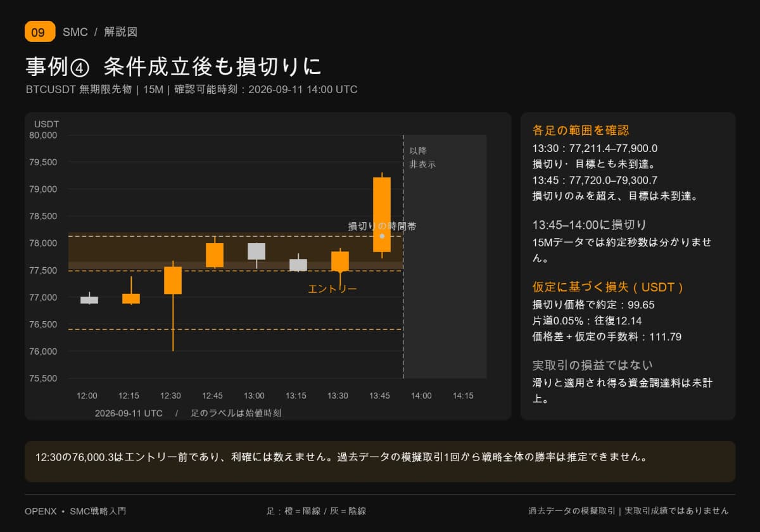This screenshot has width=760, height=532.
Task: Click the 13:45–14:00に損切り heading
Action: 590,225
